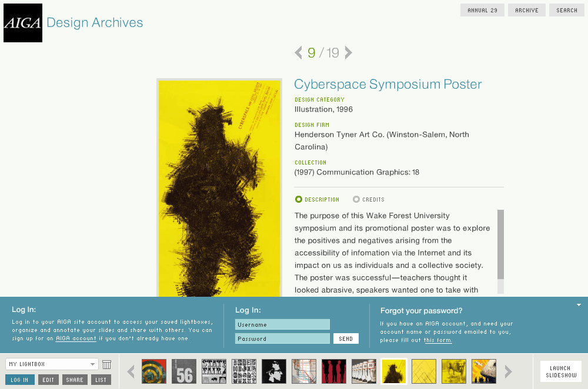The height and width of the screenshot is (389, 588).
Task: Select the Description radio button
Action: [299, 199]
